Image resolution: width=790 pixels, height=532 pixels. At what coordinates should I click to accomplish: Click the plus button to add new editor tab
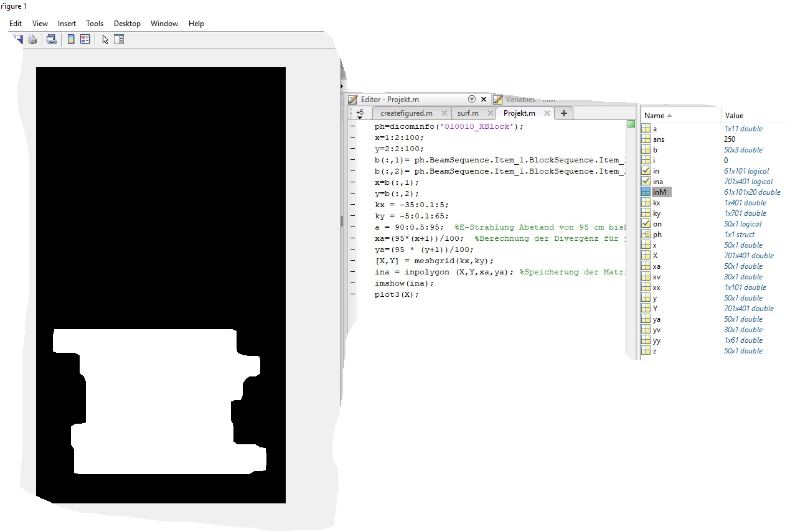point(563,113)
